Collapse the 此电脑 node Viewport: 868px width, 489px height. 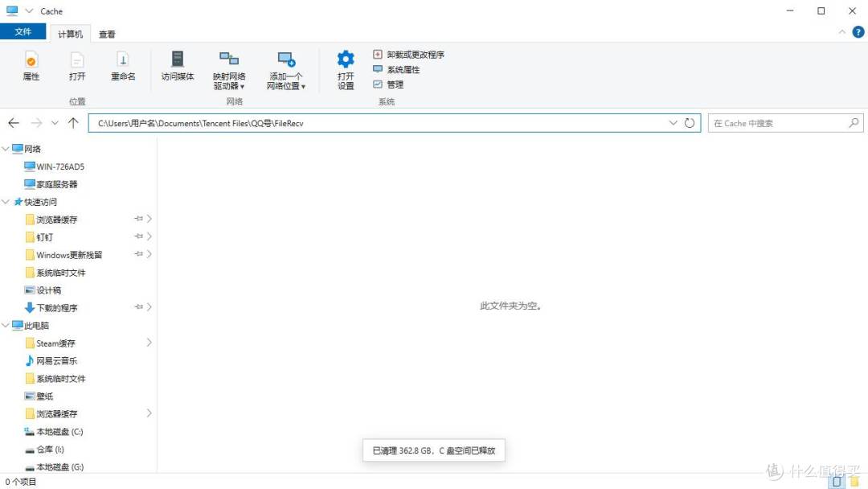[x=6, y=325]
